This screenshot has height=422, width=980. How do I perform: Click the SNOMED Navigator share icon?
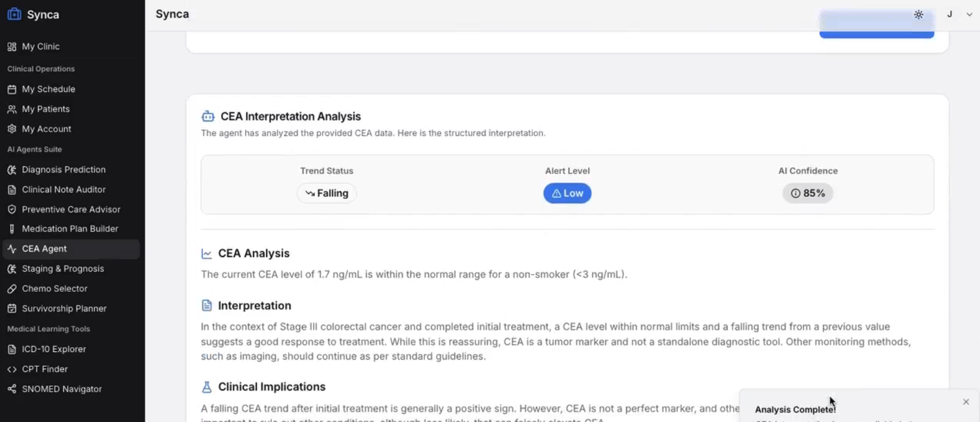point(12,389)
